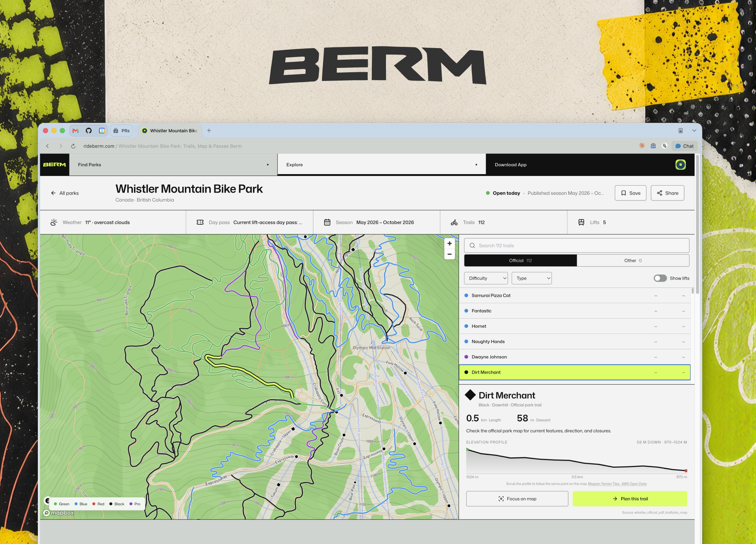756x544 pixels.
Task: Share this park page
Action: tap(667, 193)
